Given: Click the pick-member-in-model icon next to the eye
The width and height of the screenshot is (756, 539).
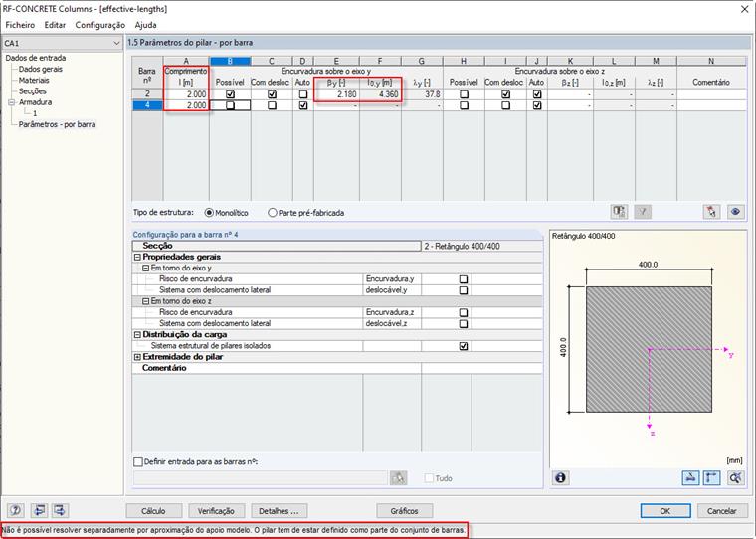Looking at the screenshot, I should [711, 212].
